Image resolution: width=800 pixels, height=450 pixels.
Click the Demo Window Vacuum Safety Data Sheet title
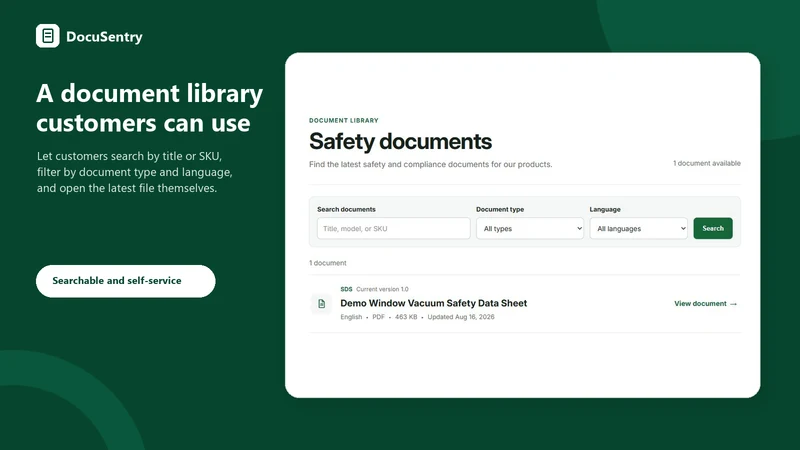(x=434, y=303)
